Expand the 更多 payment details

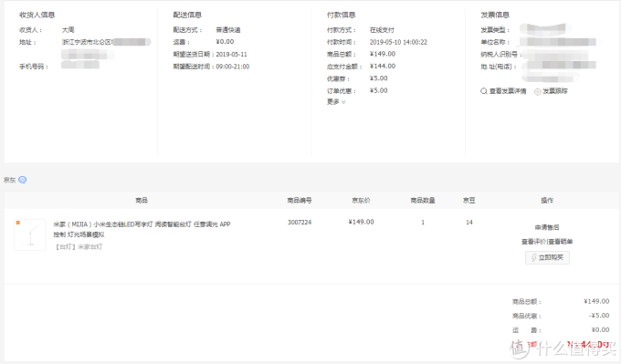(x=336, y=102)
